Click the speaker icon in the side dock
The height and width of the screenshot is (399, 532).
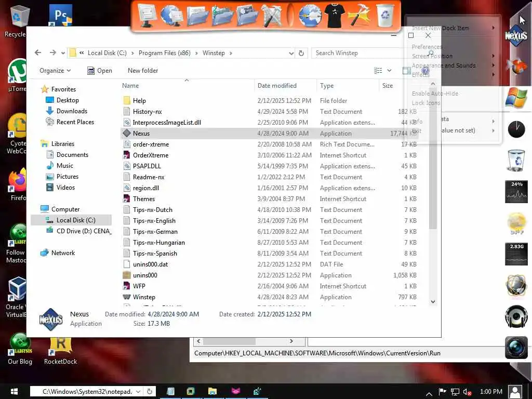click(516, 316)
